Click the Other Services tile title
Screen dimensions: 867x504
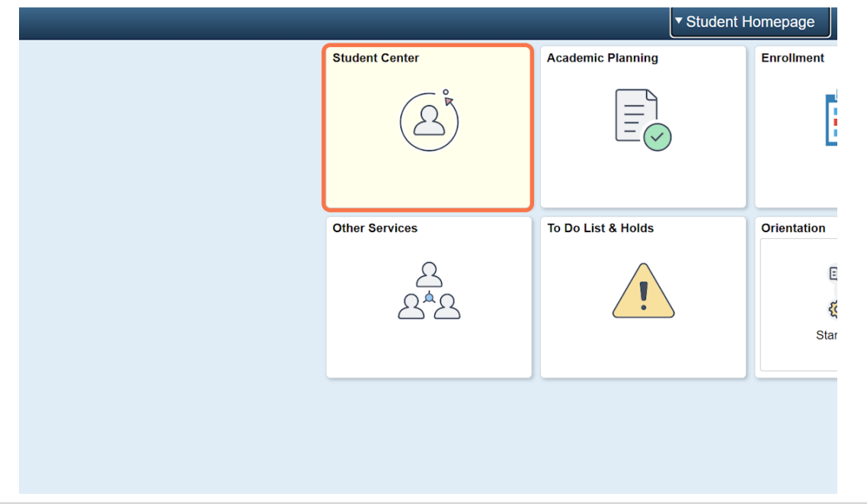point(375,228)
